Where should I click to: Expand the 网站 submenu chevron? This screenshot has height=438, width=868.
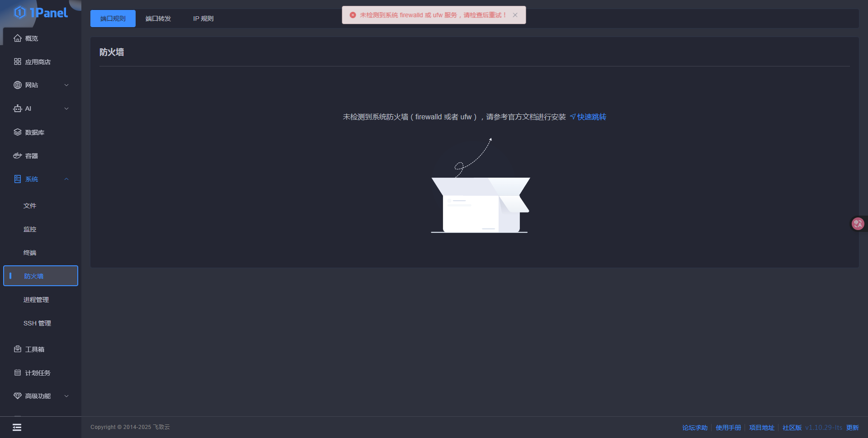(66, 85)
